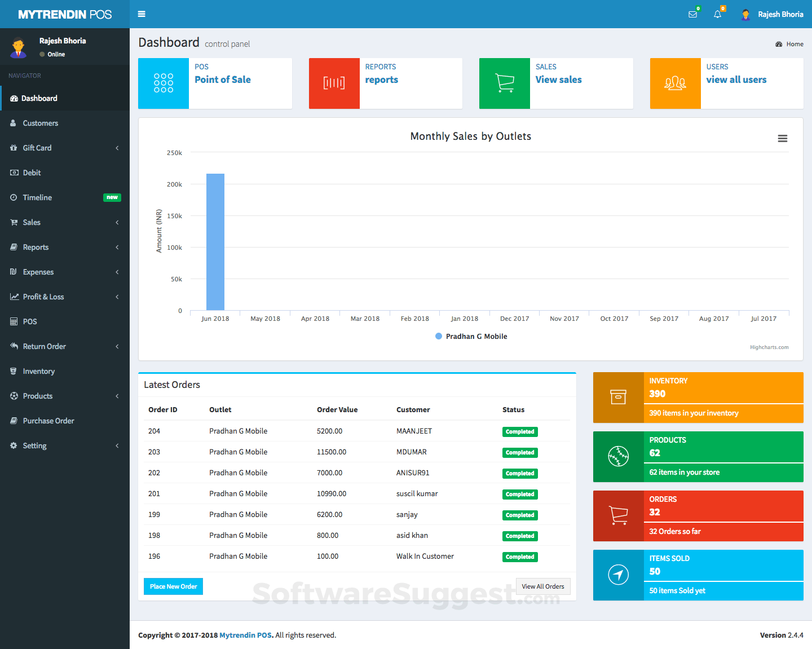Open the Mytrendin POS footer link
The image size is (812, 649).
(245, 635)
